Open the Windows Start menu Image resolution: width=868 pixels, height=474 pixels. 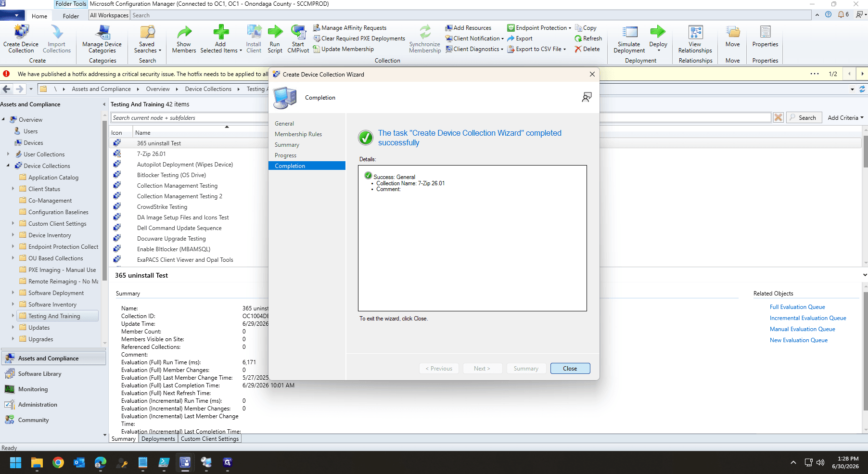click(x=15, y=462)
